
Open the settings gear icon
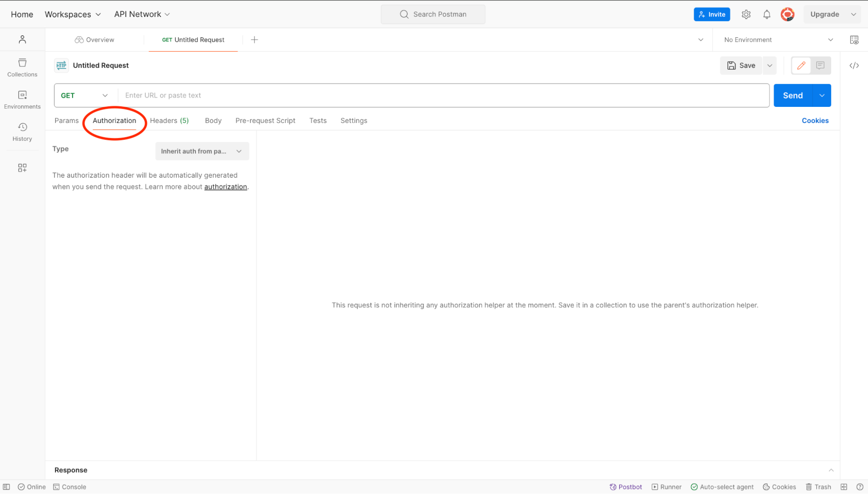(x=746, y=14)
